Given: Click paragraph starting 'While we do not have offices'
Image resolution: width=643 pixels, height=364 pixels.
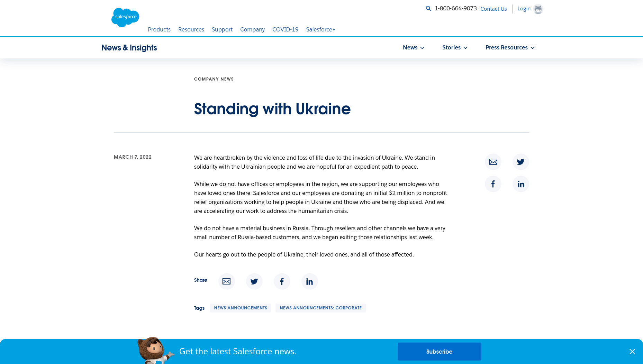Looking at the screenshot, I should point(320,197).
